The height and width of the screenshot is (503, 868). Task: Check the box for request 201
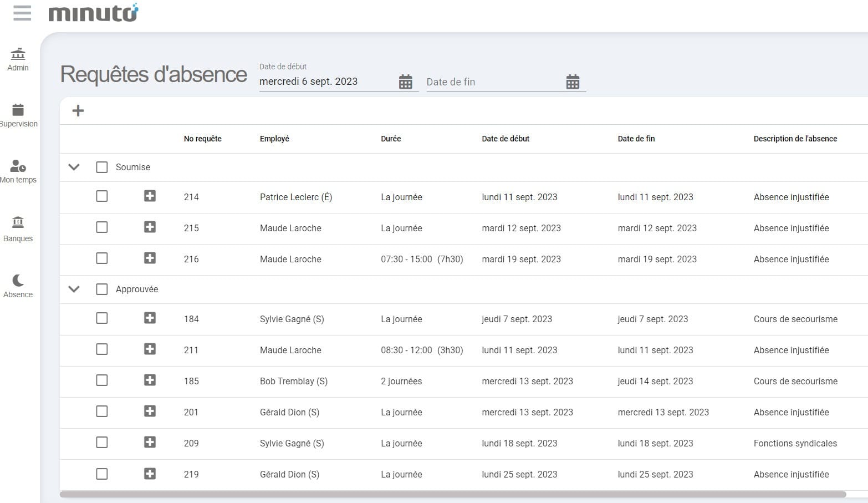102,411
